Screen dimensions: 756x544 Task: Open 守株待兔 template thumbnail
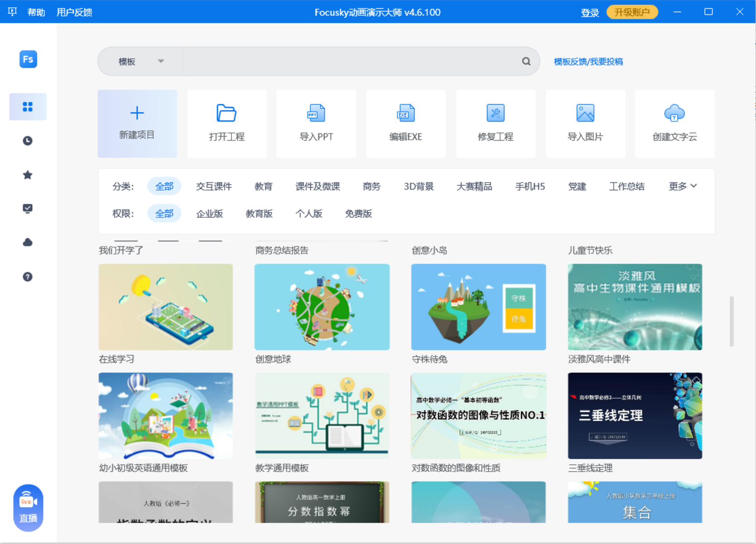point(478,307)
